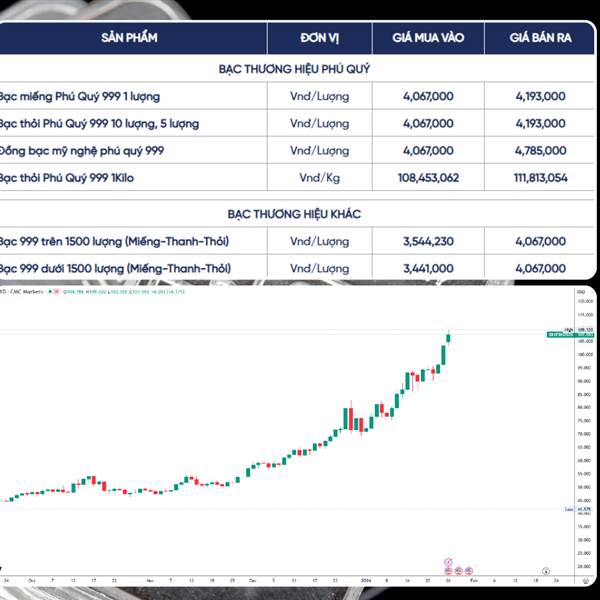600x600 pixels.
Task: Click the green market status dot near CMC Markets
Action: [49, 292]
